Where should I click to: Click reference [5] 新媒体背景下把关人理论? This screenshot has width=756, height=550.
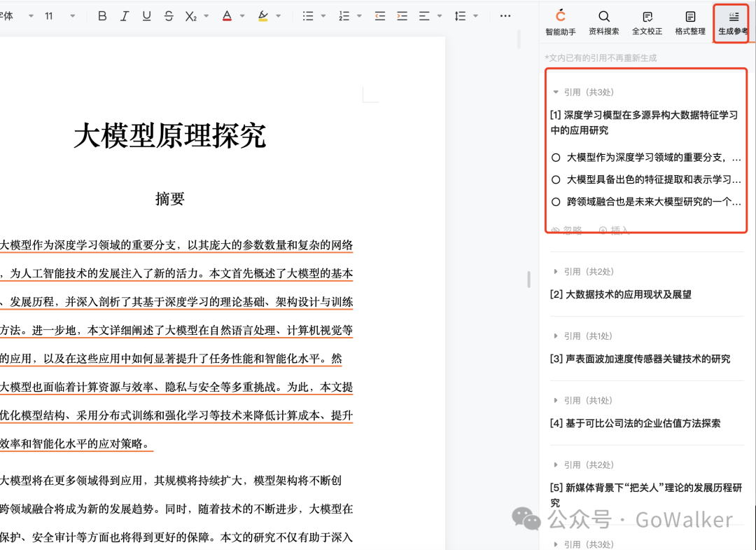click(646, 495)
